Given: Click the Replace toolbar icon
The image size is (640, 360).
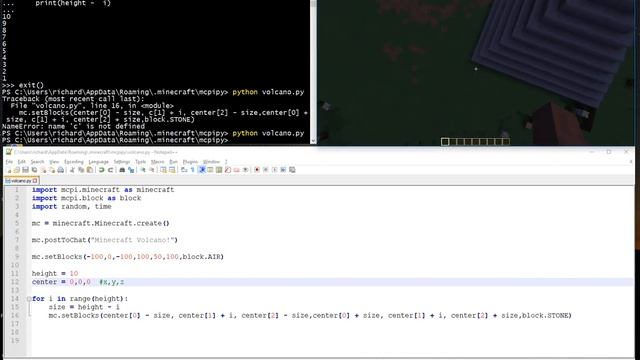Looking at the screenshot, I should (131, 170).
